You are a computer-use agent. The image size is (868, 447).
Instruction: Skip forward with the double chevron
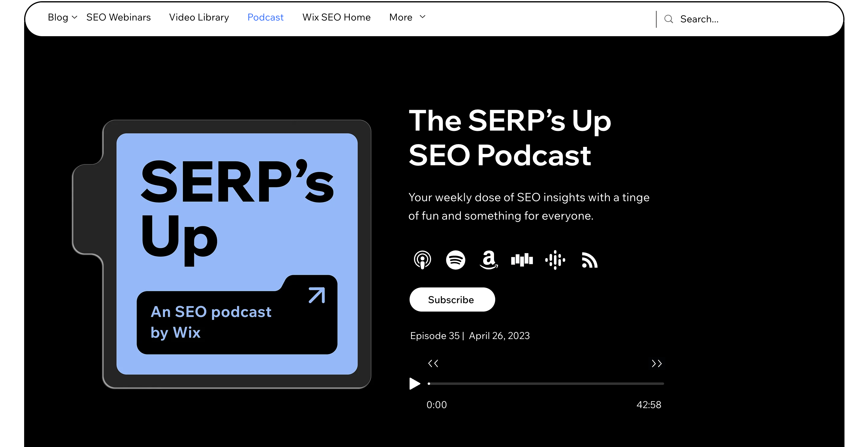(656, 363)
